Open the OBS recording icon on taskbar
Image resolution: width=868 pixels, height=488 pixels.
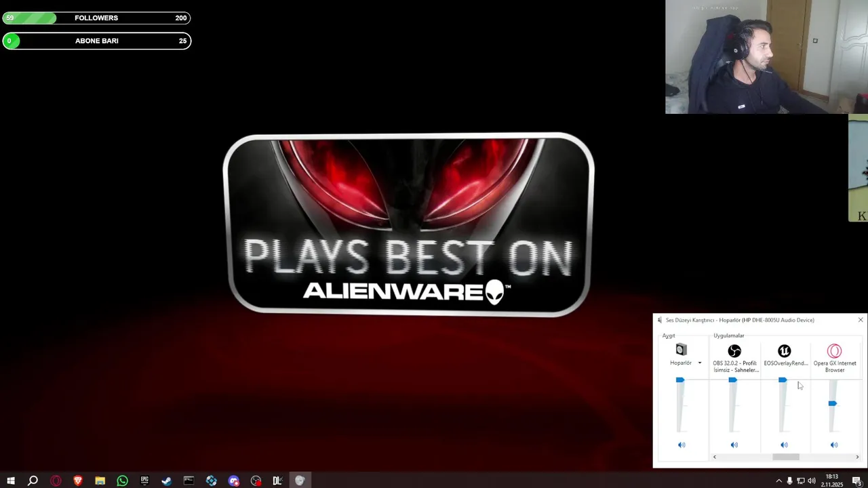(x=256, y=481)
